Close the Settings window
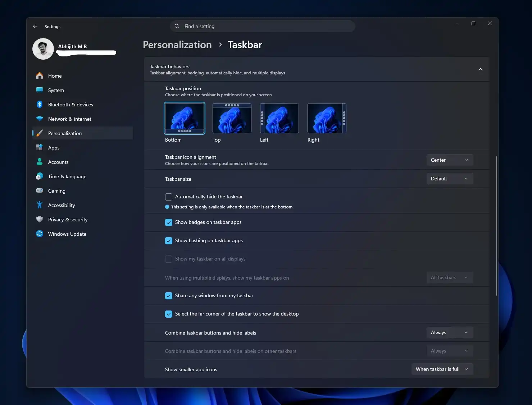The image size is (532, 405). 490,23
